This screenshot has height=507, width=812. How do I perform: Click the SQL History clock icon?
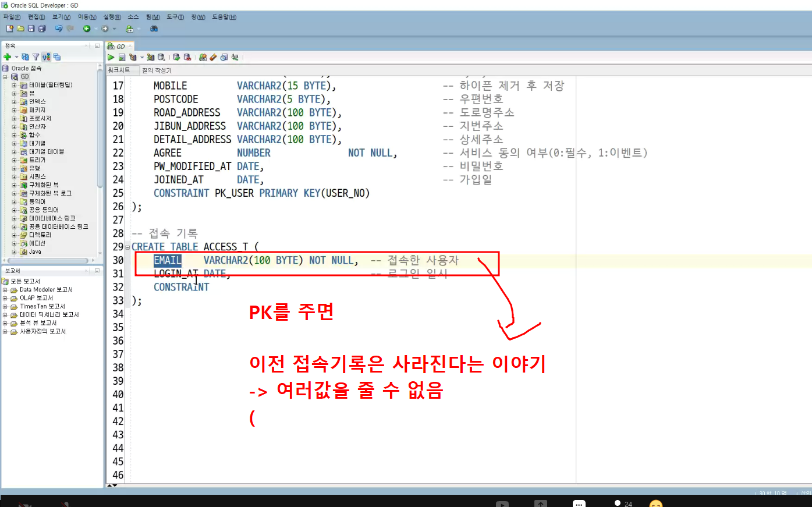pyautogui.click(x=224, y=57)
